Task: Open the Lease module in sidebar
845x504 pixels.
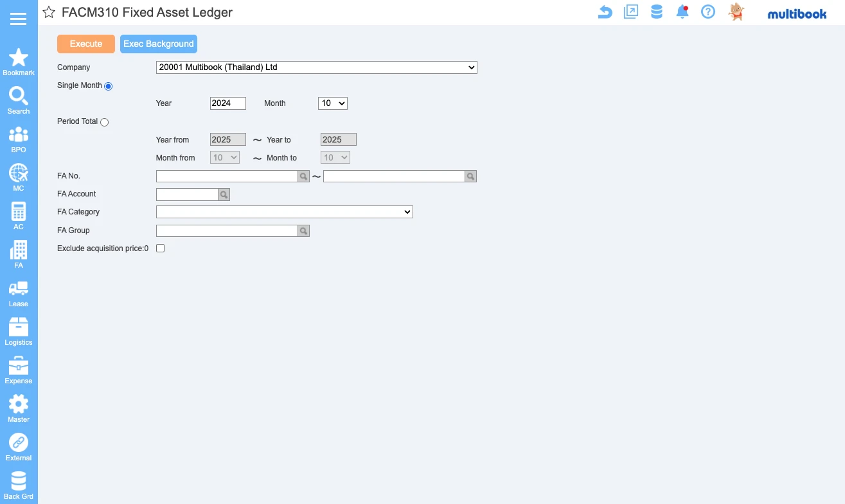Action: click(x=19, y=293)
